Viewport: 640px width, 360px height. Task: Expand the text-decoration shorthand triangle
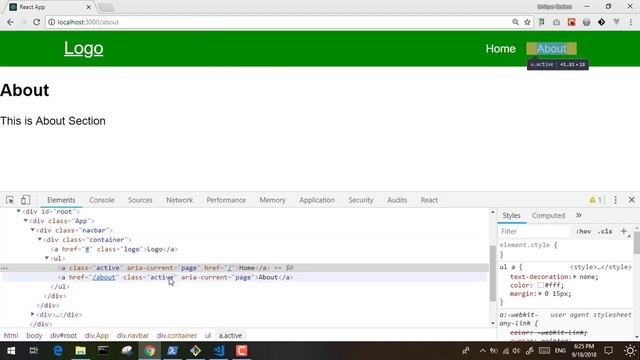point(575,277)
